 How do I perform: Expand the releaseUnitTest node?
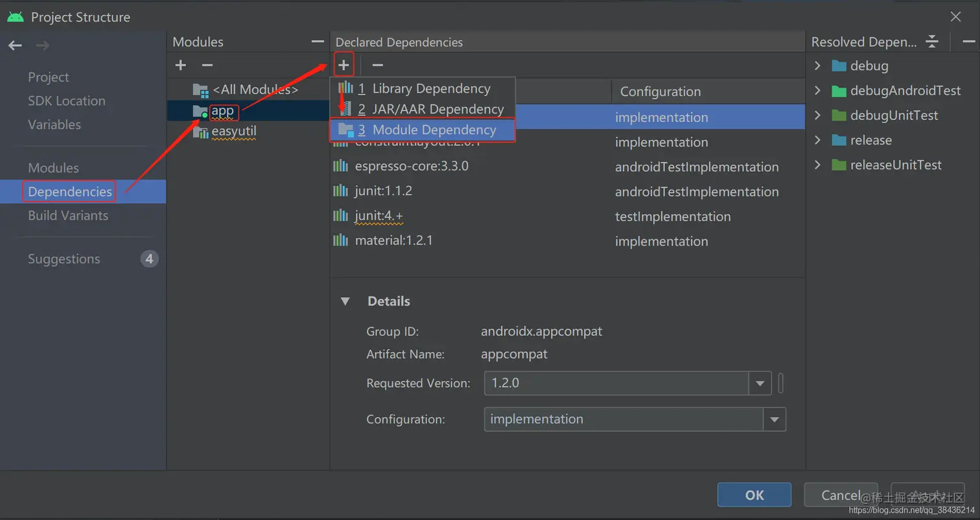coord(818,165)
